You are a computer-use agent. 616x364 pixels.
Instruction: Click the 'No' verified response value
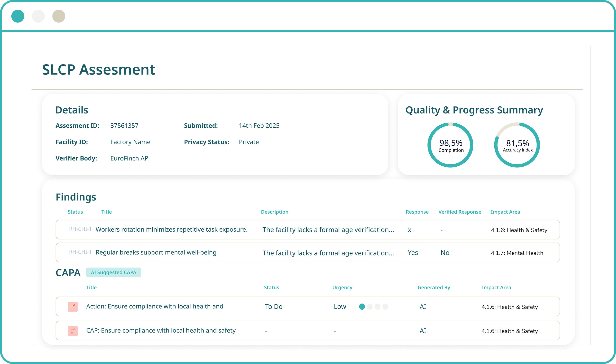445,253
